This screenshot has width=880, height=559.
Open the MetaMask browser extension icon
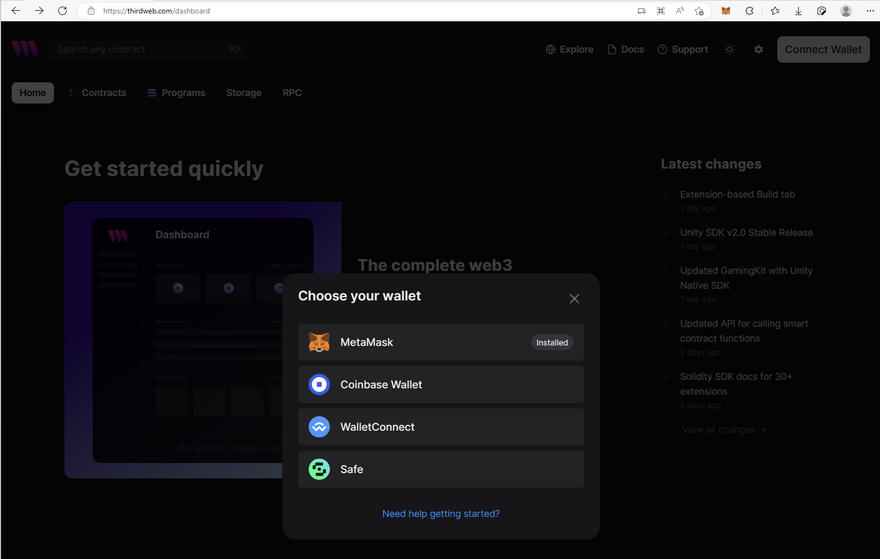(726, 11)
